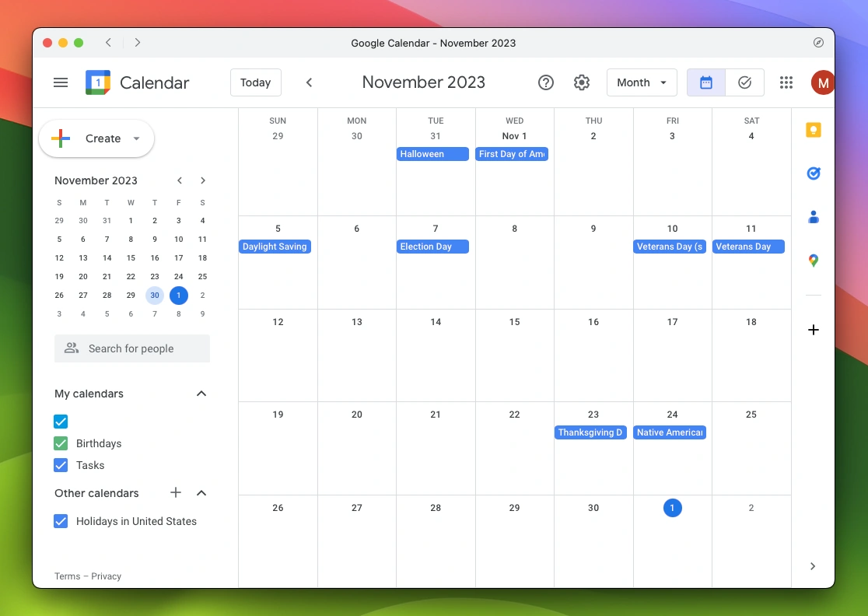Open Google Maps from the side panel

pos(814,261)
